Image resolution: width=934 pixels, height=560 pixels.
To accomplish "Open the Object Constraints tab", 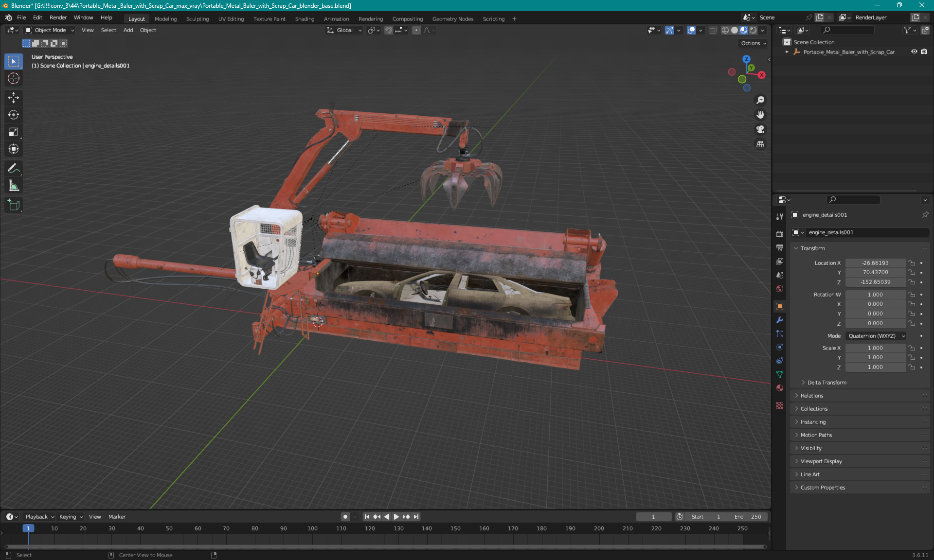I will [x=780, y=360].
